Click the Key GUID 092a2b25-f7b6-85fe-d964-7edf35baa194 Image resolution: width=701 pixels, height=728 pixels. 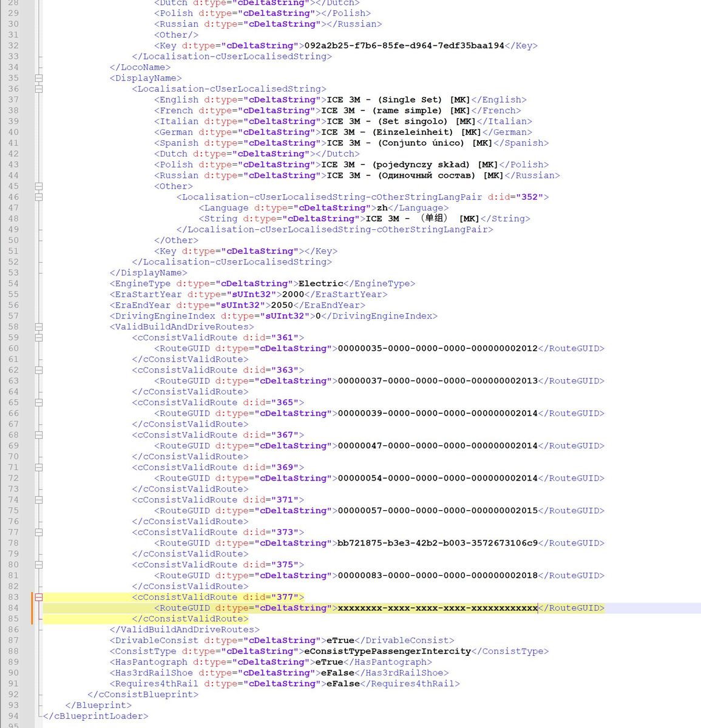click(404, 45)
